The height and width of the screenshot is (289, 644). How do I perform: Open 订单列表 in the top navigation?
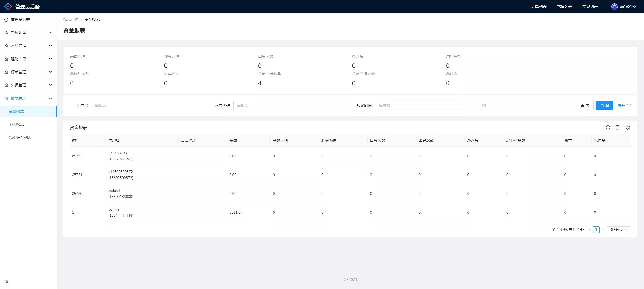click(538, 7)
